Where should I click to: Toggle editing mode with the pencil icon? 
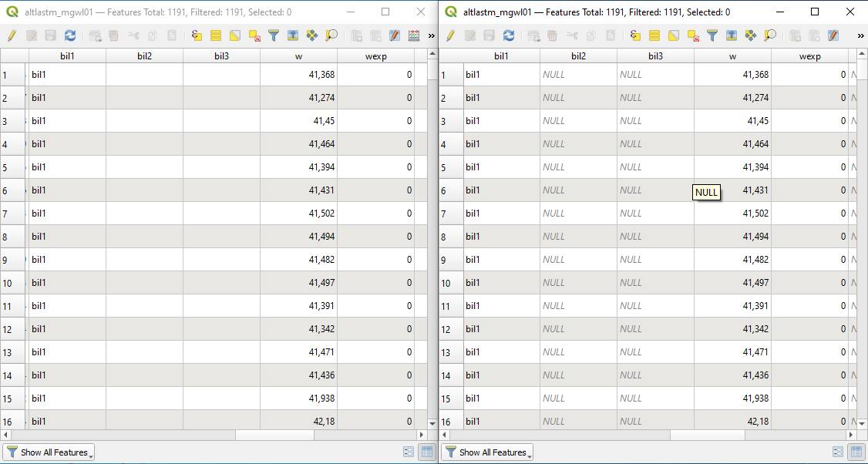[x=10, y=36]
